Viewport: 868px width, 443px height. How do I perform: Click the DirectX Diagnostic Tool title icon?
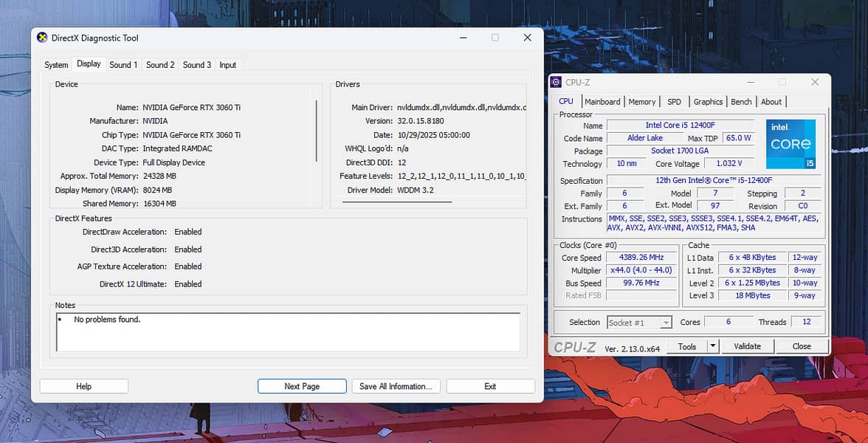coord(41,38)
